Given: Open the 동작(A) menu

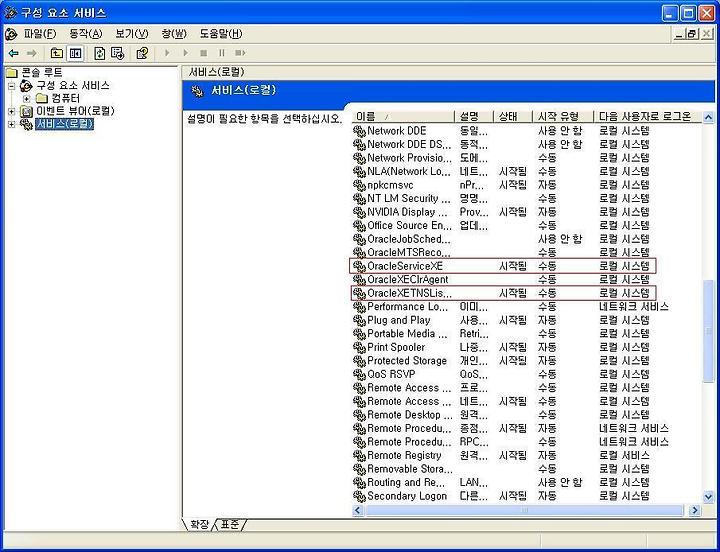Looking at the screenshot, I should click(85, 34).
